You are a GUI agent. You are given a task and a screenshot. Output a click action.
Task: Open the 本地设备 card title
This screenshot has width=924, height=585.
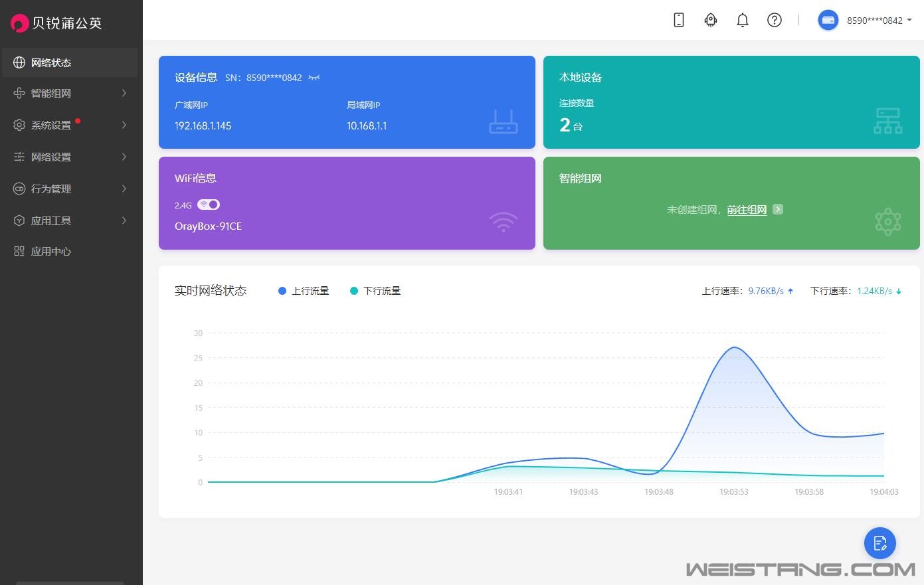581,78
